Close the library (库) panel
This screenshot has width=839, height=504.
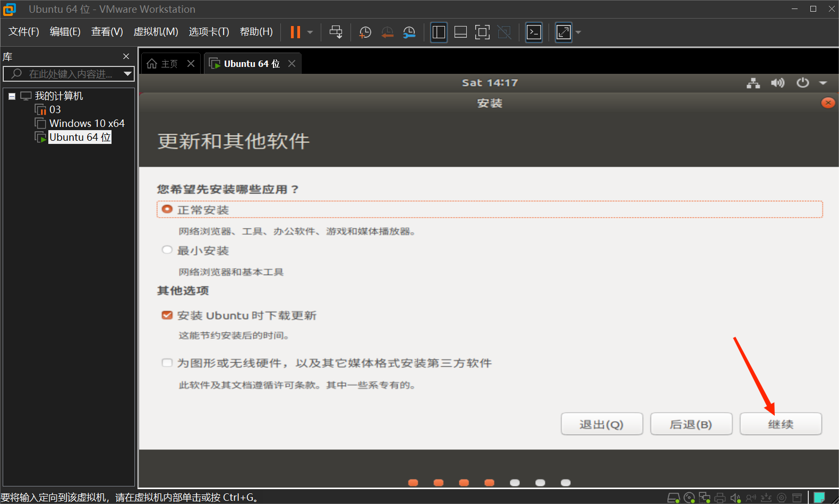126,56
